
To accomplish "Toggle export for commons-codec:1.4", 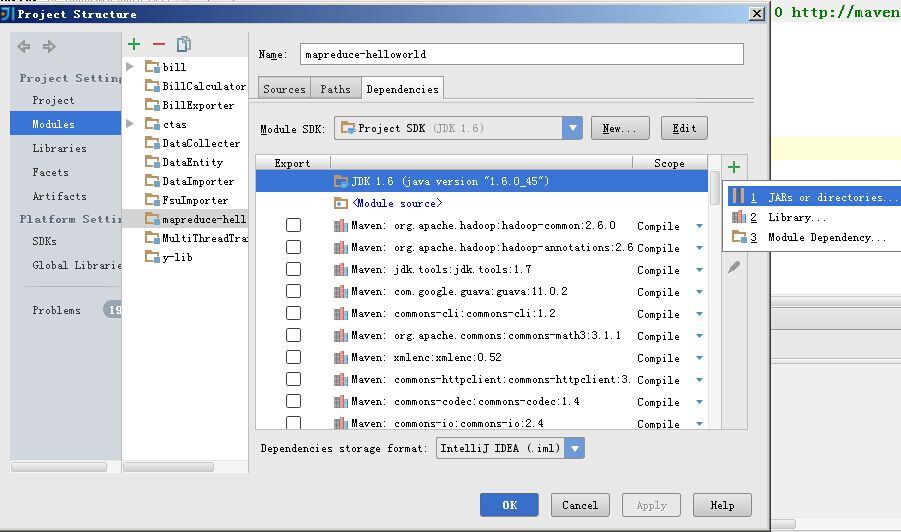I will [293, 401].
